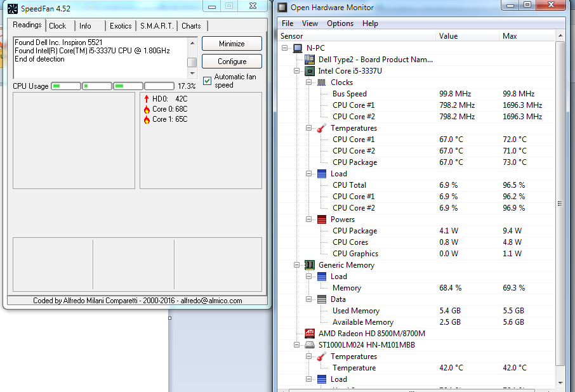Click the Clocks waveform icon
This screenshot has height=392, width=575.
321,82
